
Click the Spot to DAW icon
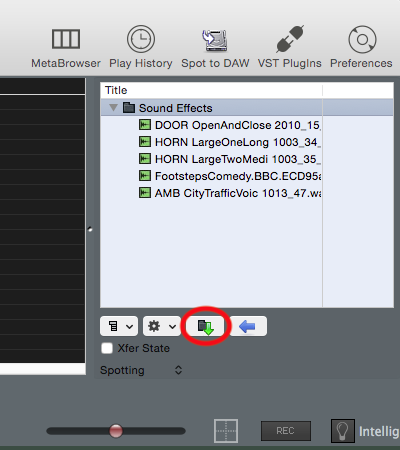coord(215,40)
